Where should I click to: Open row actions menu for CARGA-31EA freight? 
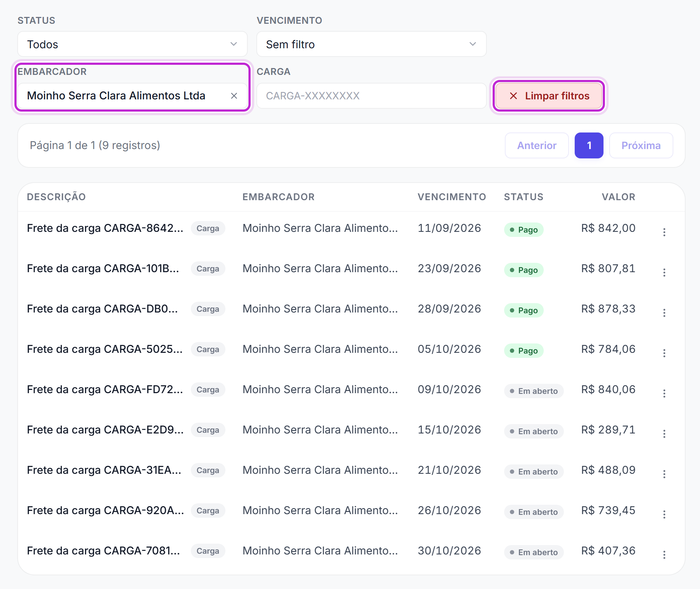[664, 474]
